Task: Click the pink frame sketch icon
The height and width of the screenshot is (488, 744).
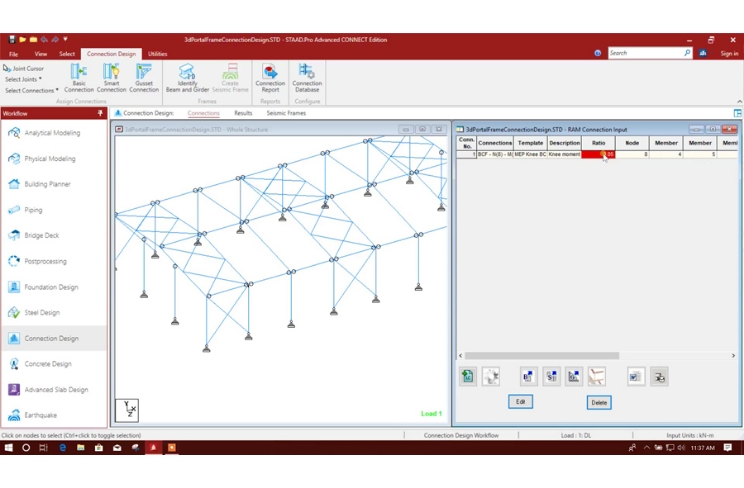Action: [x=597, y=376]
